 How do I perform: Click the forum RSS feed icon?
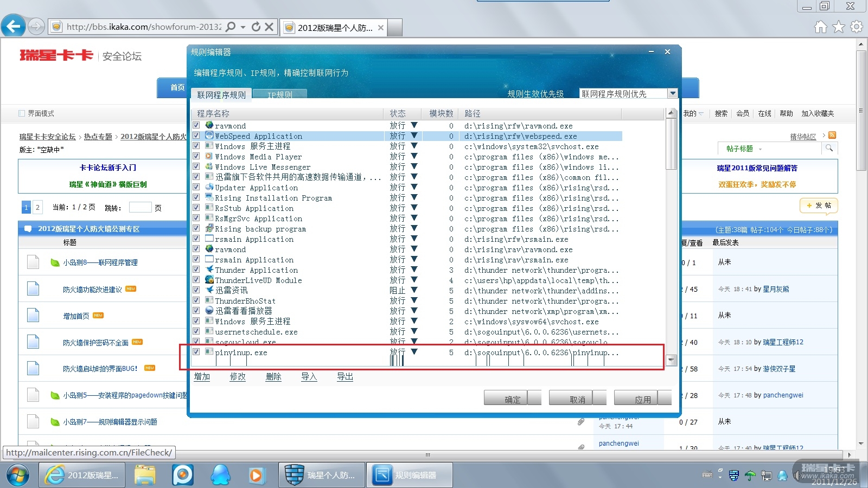pyautogui.click(x=832, y=136)
